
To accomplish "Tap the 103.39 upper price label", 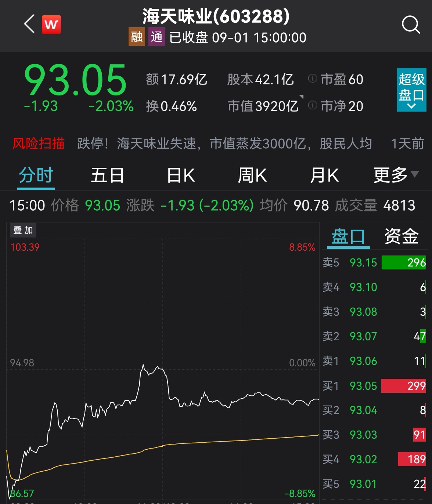I will tap(25, 247).
